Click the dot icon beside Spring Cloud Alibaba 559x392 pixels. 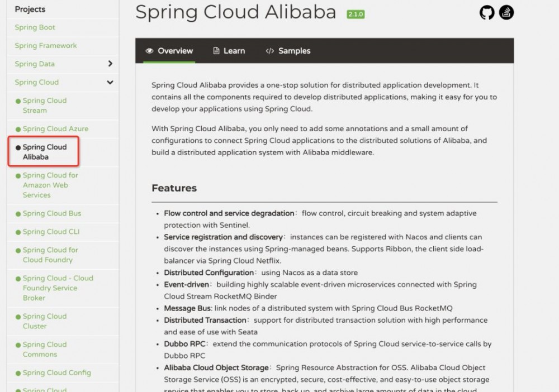click(x=17, y=146)
